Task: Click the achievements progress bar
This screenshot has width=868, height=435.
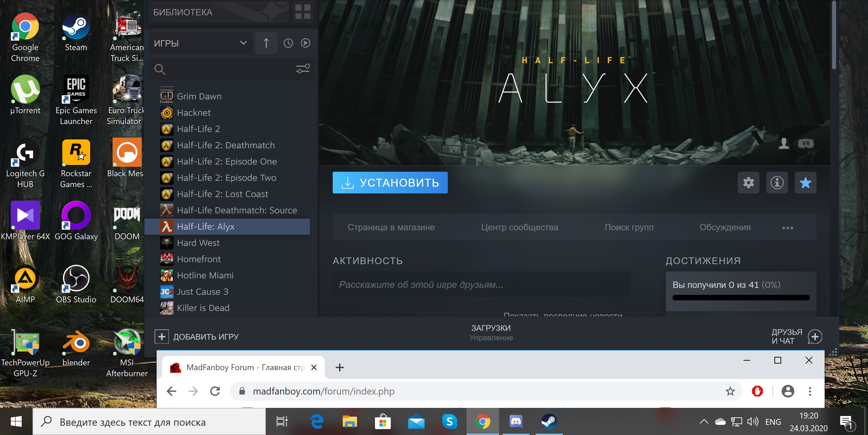Action: coord(741,298)
